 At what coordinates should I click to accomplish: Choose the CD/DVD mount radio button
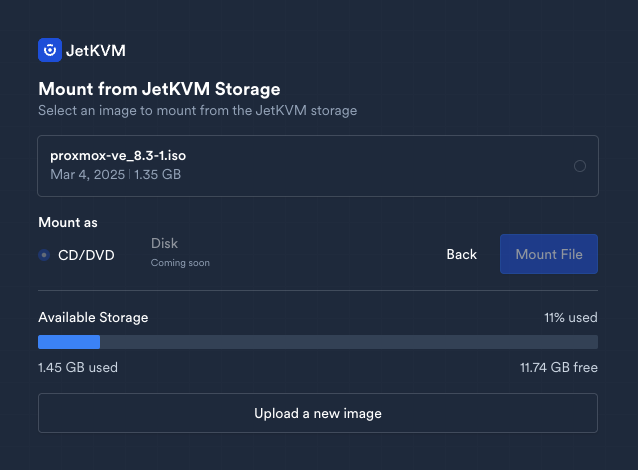(44, 255)
